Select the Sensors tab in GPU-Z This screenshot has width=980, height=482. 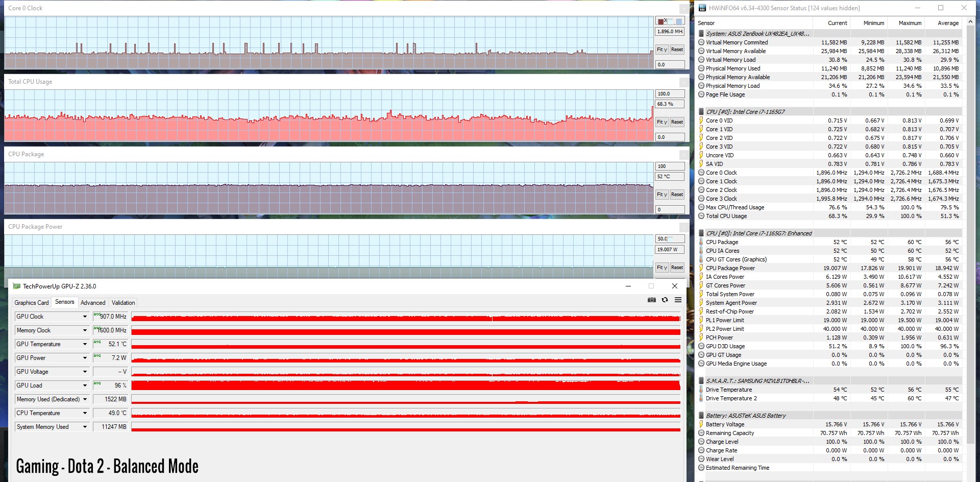[x=65, y=302]
